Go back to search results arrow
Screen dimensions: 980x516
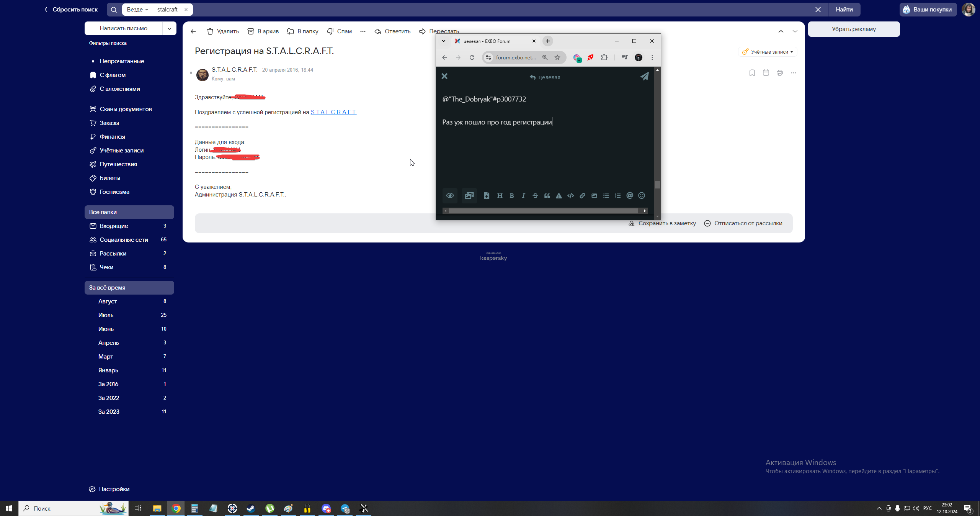pyautogui.click(x=193, y=31)
